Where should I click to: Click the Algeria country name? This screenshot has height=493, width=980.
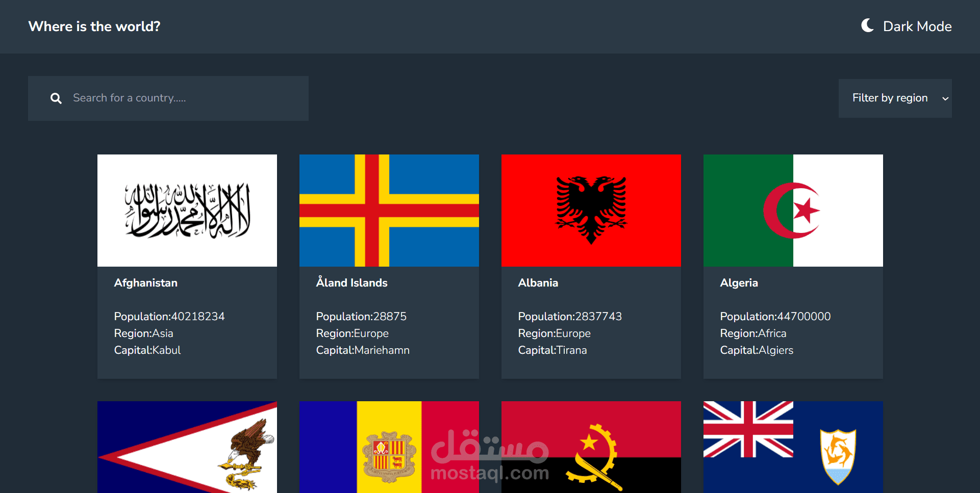739,283
